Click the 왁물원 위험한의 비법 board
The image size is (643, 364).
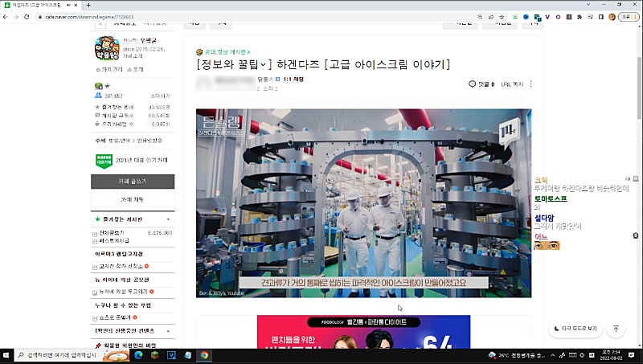click(x=129, y=346)
